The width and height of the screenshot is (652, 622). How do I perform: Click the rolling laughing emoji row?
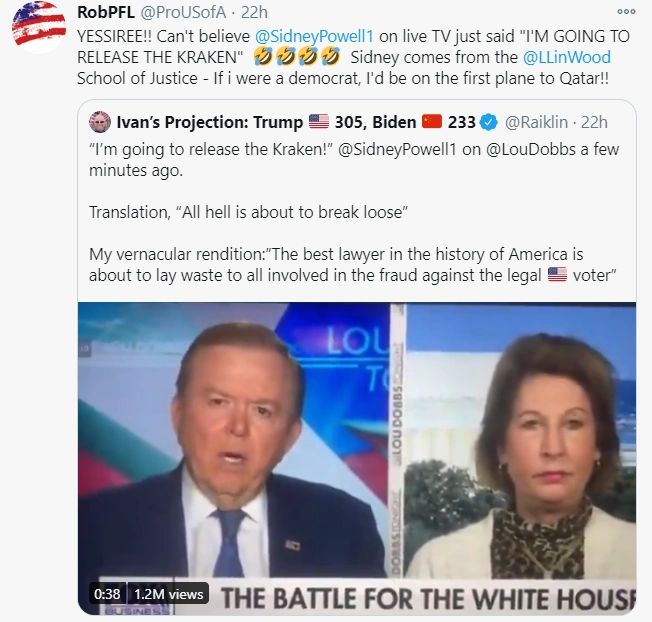tap(296, 57)
